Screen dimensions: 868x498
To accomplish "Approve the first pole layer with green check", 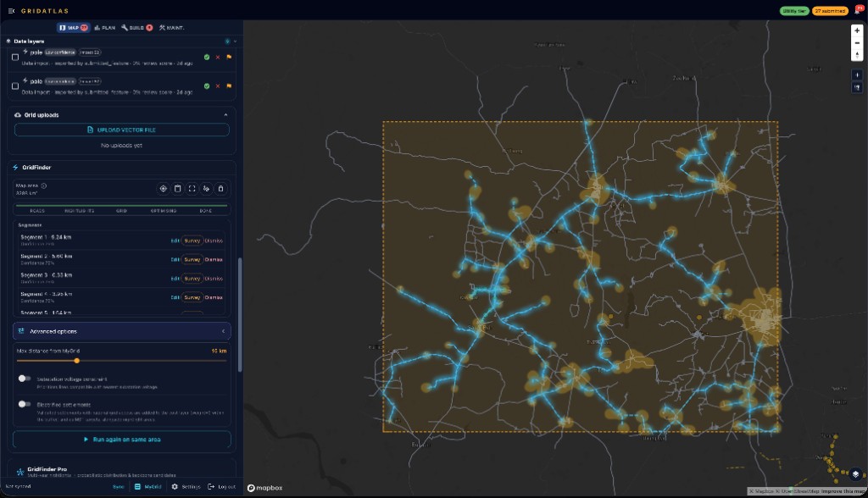I will (x=207, y=57).
